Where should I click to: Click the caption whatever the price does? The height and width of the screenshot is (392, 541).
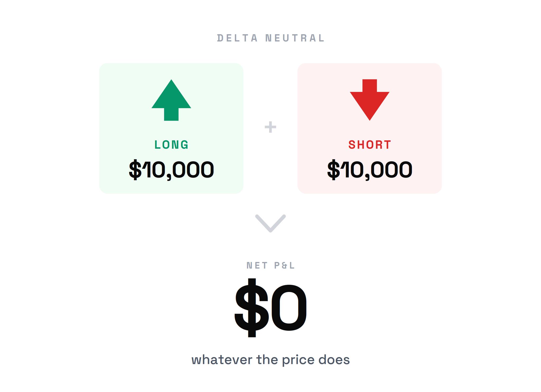[x=270, y=360]
